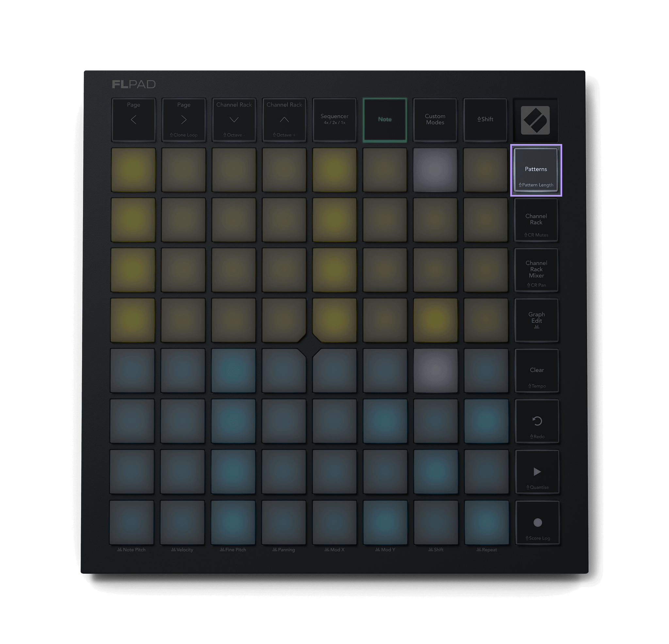Tap the white pad in the Clear row
669x644 pixels.
435,371
